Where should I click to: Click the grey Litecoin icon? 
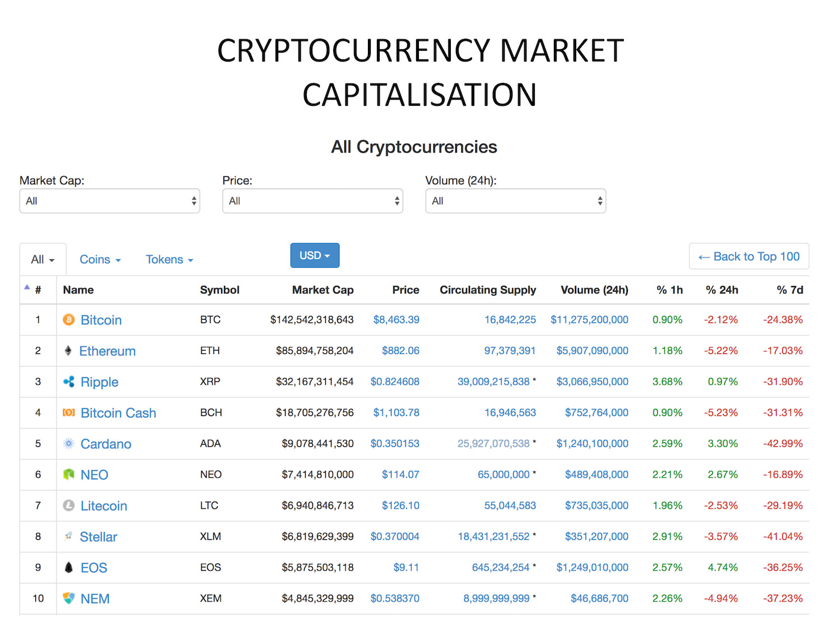pyautogui.click(x=69, y=506)
